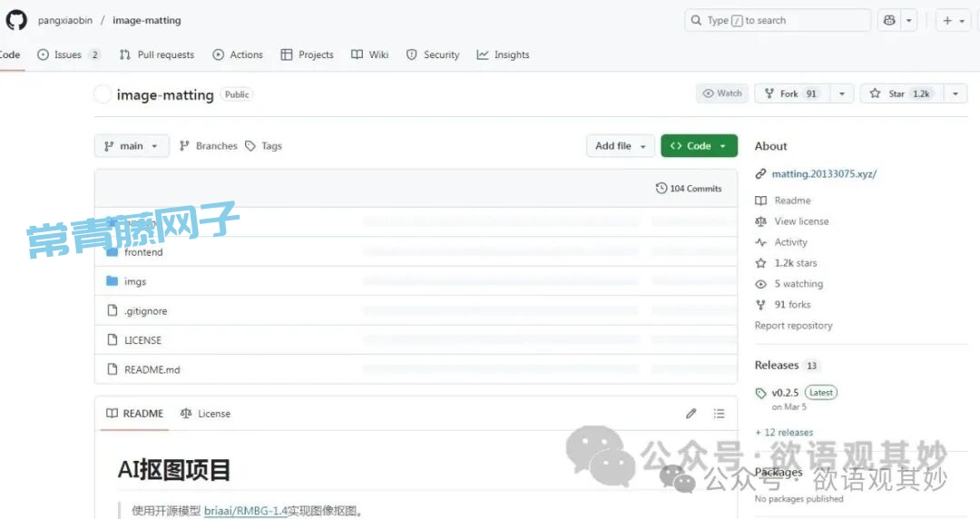Image resolution: width=980 pixels, height=519 pixels.
Task: Click the Watch button
Action: point(722,93)
